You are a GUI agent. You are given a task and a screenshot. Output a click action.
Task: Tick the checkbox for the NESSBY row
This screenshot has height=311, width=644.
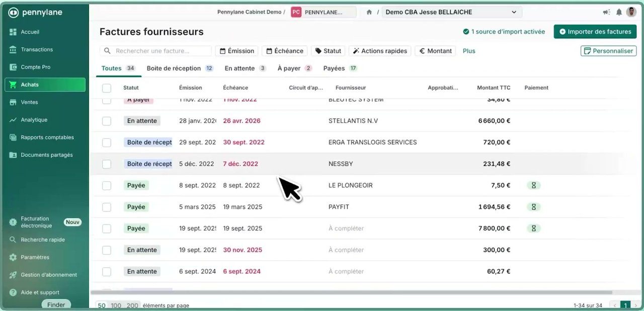pos(107,164)
